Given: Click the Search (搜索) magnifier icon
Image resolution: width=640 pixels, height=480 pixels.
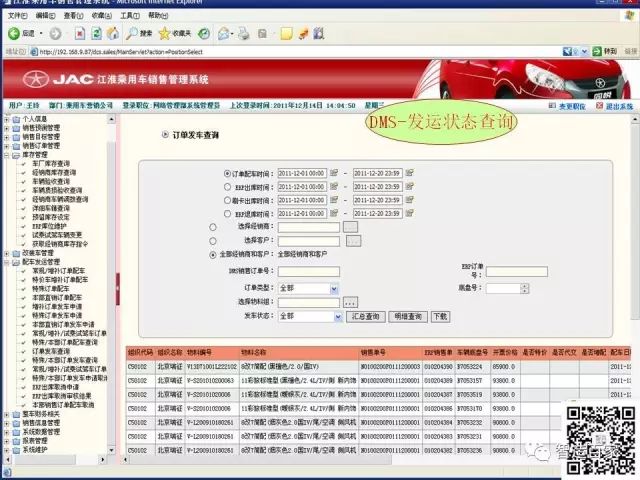Looking at the screenshot, I should (131, 33).
